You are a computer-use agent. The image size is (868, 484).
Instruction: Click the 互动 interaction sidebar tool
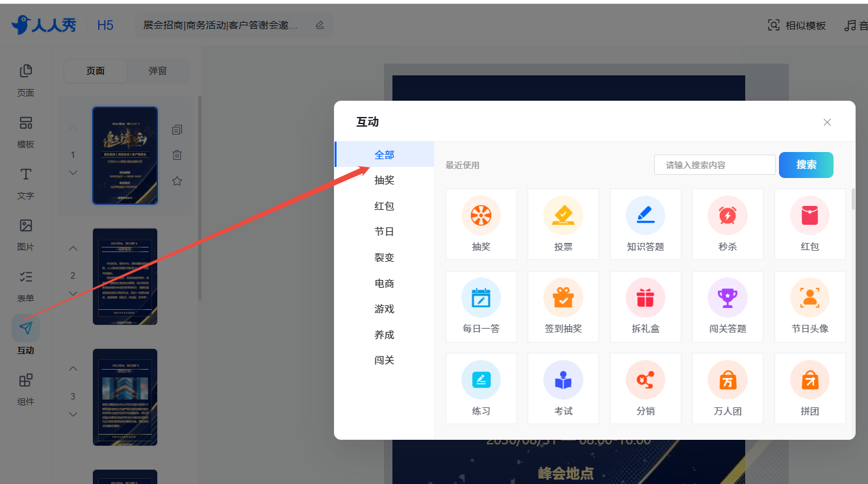coord(25,337)
